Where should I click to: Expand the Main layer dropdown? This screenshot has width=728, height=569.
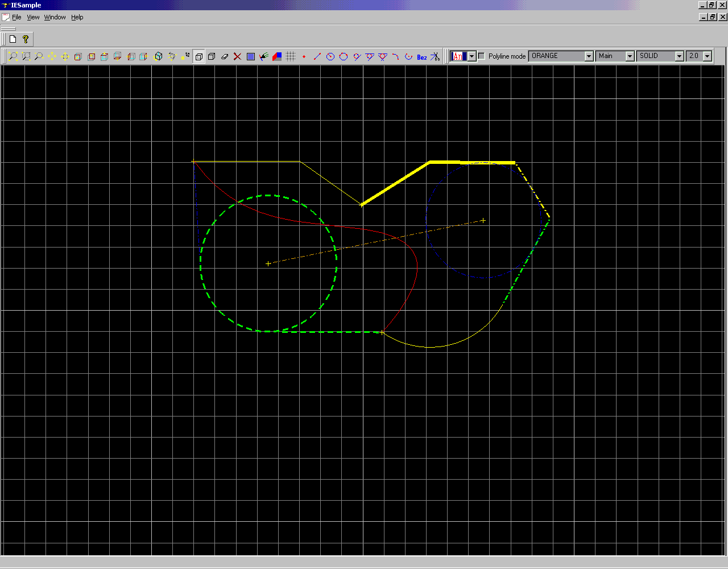[630, 56]
